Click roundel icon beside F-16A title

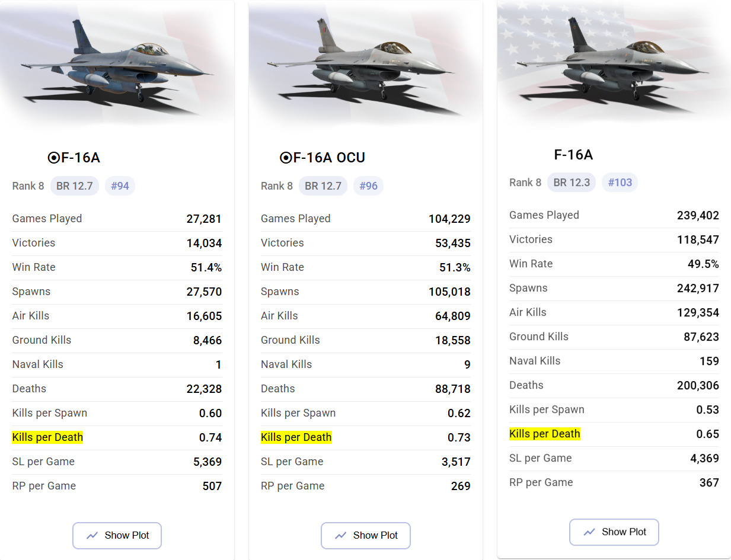[x=53, y=158]
